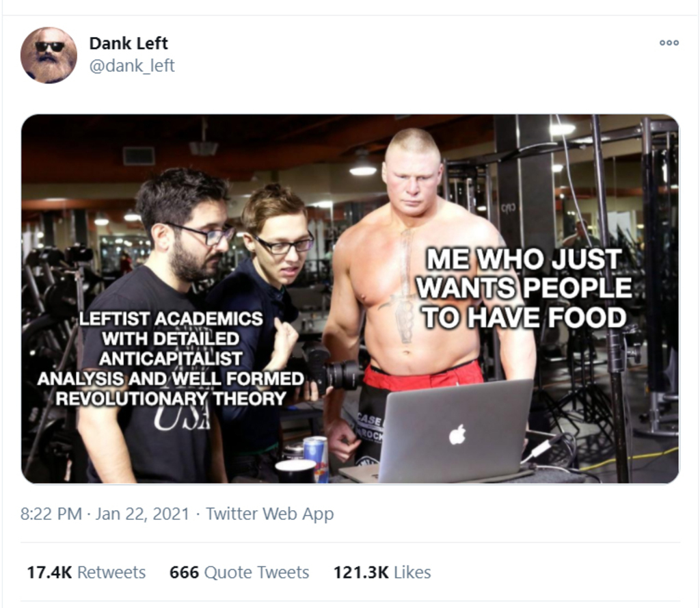Click the 8:22 PM timestamp
The image size is (700, 608).
click(x=51, y=514)
